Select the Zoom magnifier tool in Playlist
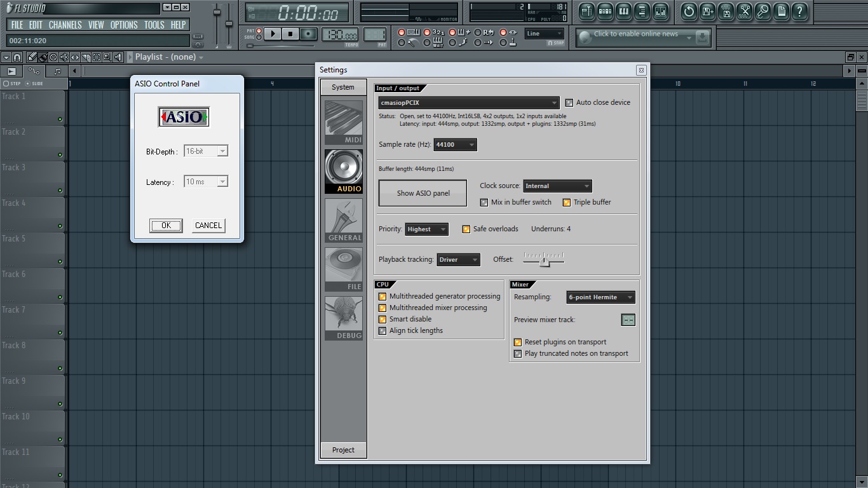Image resolution: width=868 pixels, height=488 pixels. [x=107, y=57]
